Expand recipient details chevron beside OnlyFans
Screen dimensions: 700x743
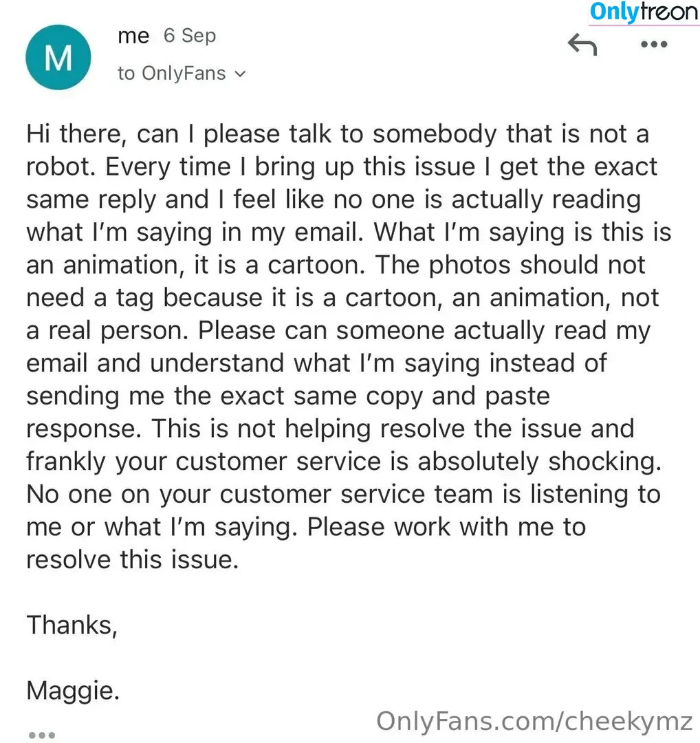(x=240, y=74)
